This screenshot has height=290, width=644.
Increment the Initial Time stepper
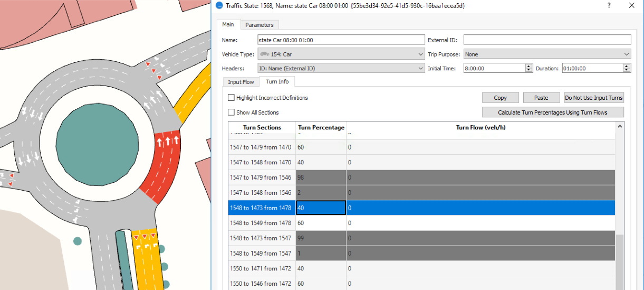[x=528, y=66]
